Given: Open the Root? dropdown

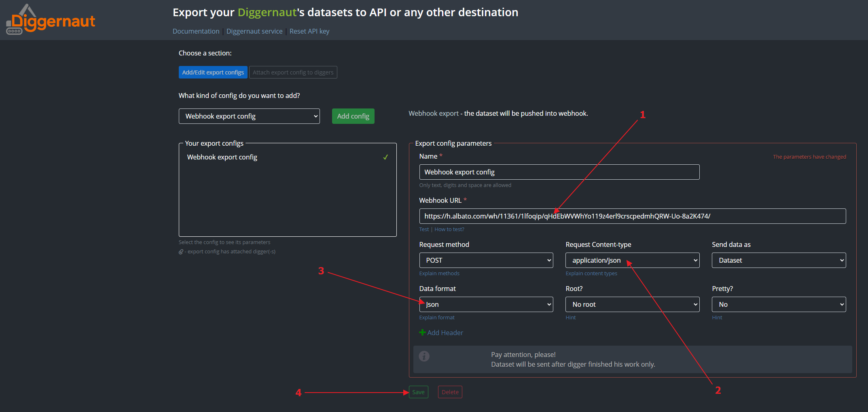Looking at the screenshot, I should [x=633, y=304].
